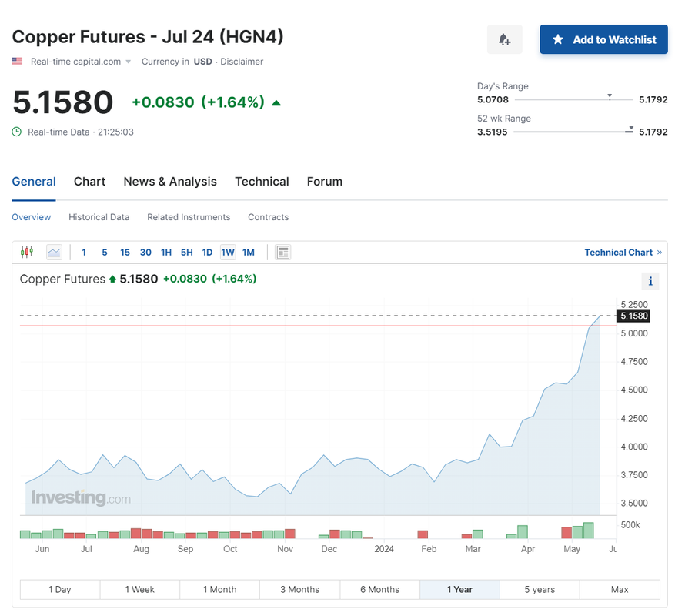Set chart interval to 1D
Viewport: 685px width, 616px height.
coord(207,252)
